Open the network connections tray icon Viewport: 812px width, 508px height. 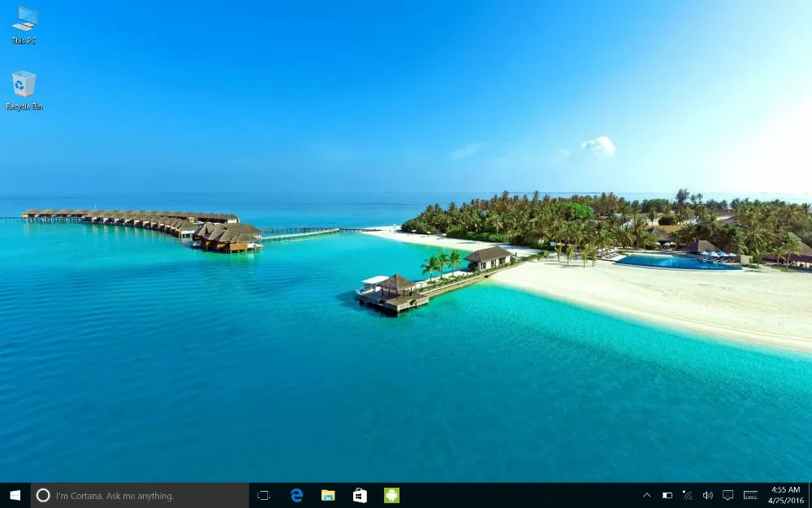coord(687,496)
